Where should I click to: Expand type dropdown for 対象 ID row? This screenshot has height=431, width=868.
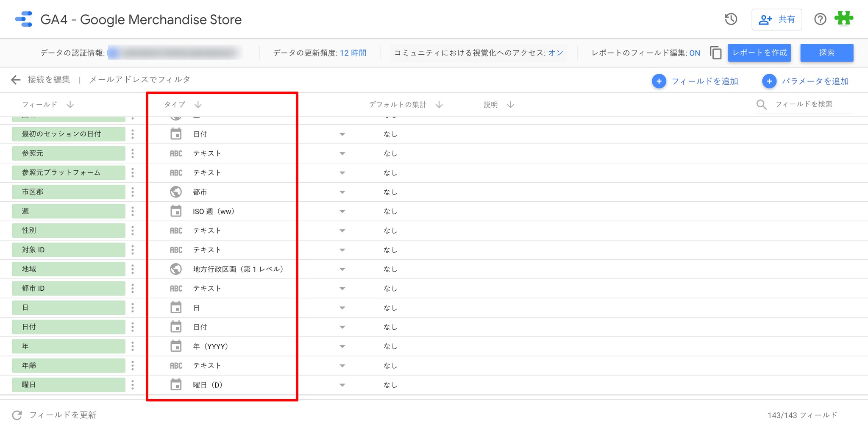342,250
